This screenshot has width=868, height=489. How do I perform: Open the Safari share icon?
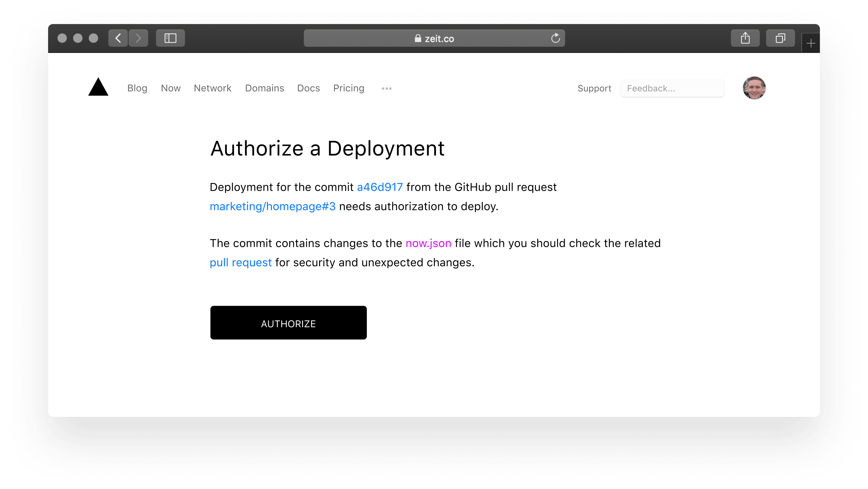745,38
